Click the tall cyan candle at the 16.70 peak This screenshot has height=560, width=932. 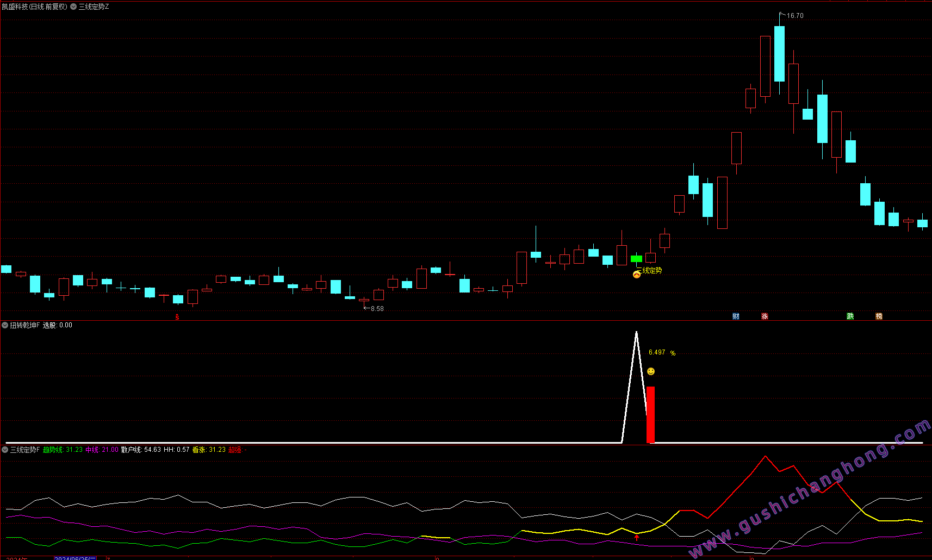[779, 54]
